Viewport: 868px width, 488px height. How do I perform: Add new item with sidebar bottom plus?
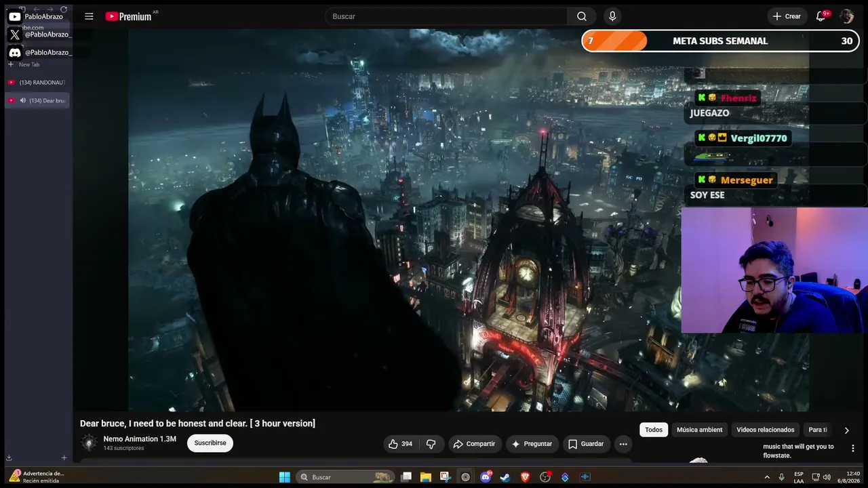[64, 457]
